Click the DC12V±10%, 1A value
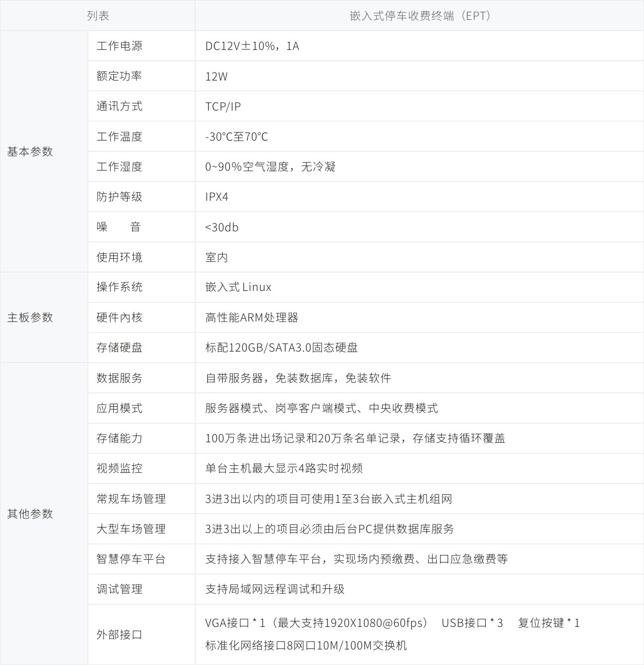Viewport: 644px width, 665px height. (x=252, y=46)
